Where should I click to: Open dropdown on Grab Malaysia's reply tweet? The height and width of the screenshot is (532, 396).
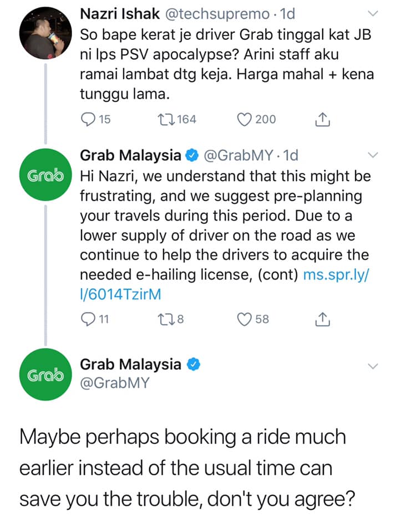coord(373,155)
